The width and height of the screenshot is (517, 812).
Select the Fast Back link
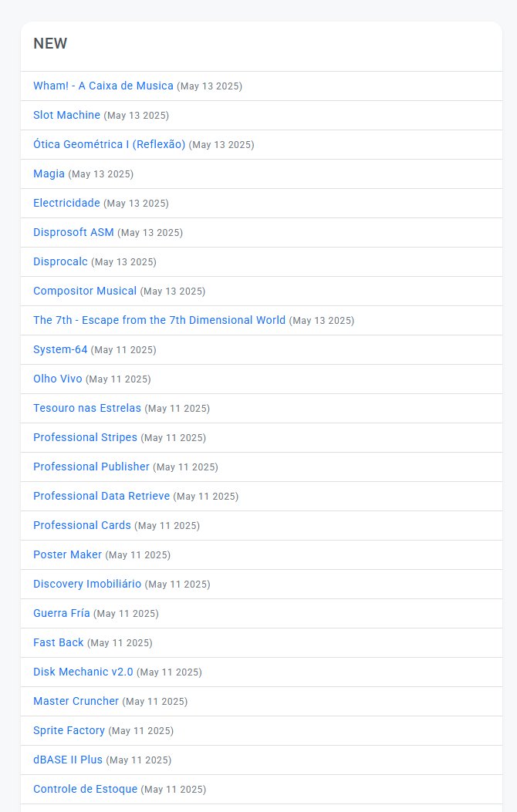point(58,642)
